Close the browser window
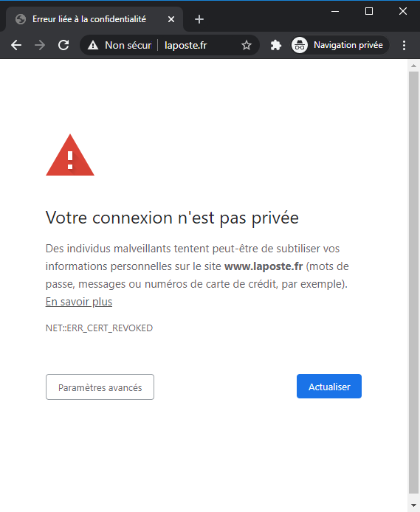This screenshot has width=420, height=512. click(x=403, y=11)
